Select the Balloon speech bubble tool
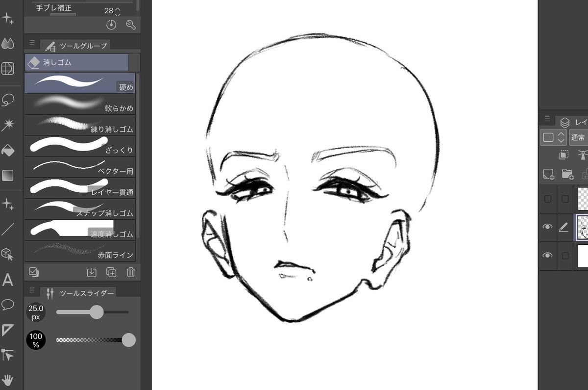Image resolution: width=588 pixels, height=390 pixels. tap(8, 305)
